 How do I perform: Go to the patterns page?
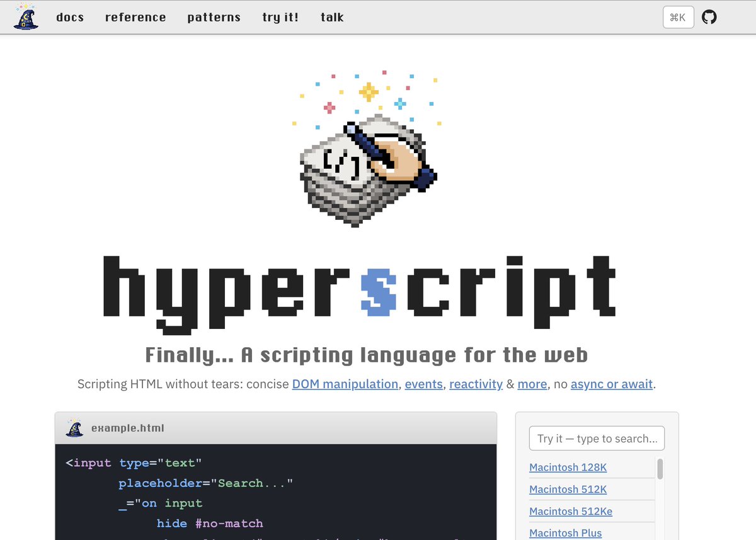coord(214,17)
